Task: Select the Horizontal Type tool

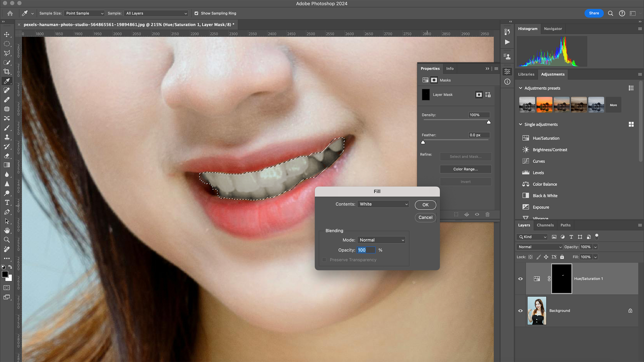Action: [7, 202]
